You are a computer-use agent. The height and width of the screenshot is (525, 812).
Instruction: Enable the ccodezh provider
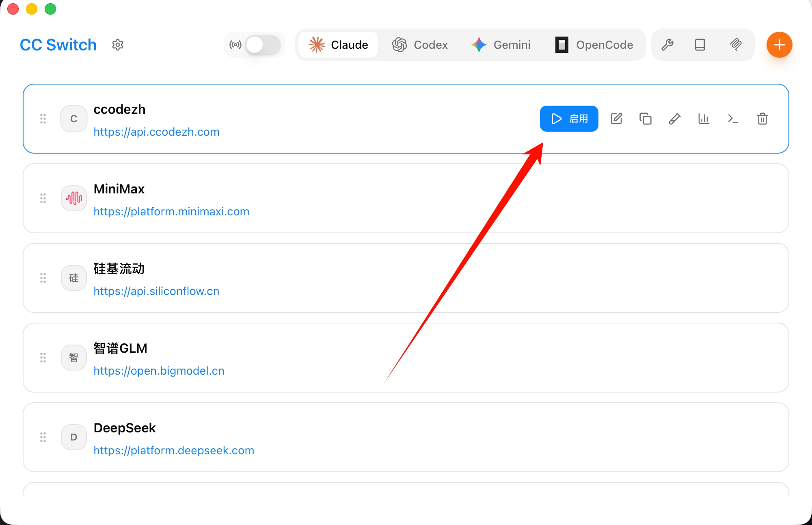pyautogui.click(x=569, y=119)
